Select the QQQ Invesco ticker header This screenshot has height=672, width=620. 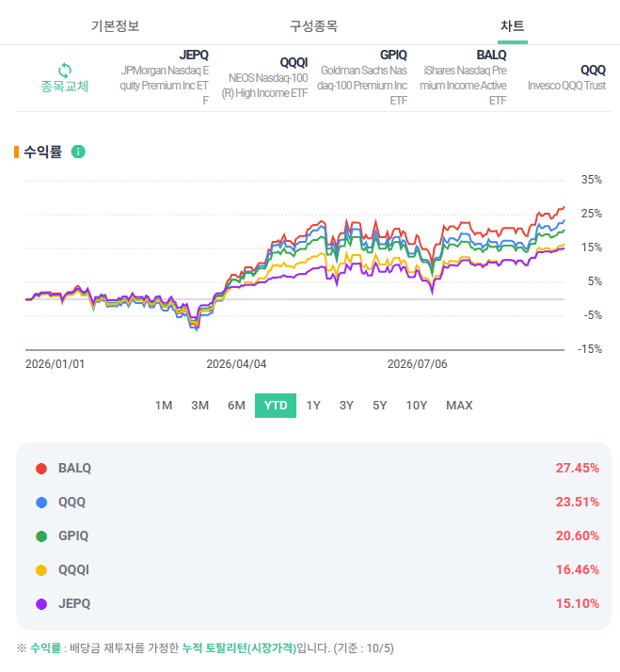pyautogui.click(x=593, y=70)
